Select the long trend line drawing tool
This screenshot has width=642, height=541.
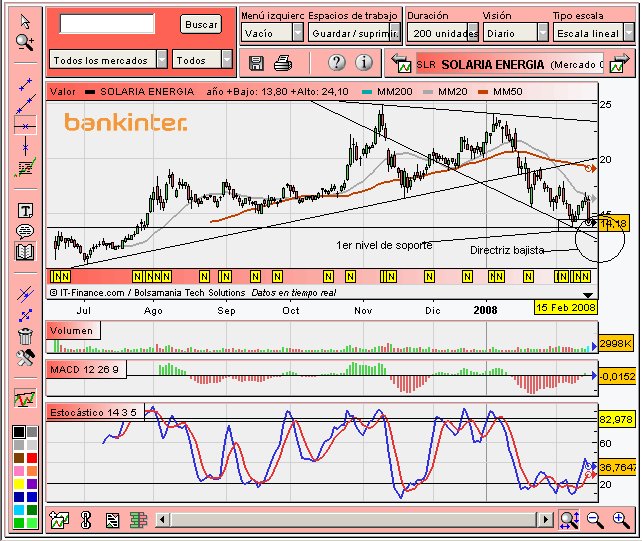click(25, 104)
